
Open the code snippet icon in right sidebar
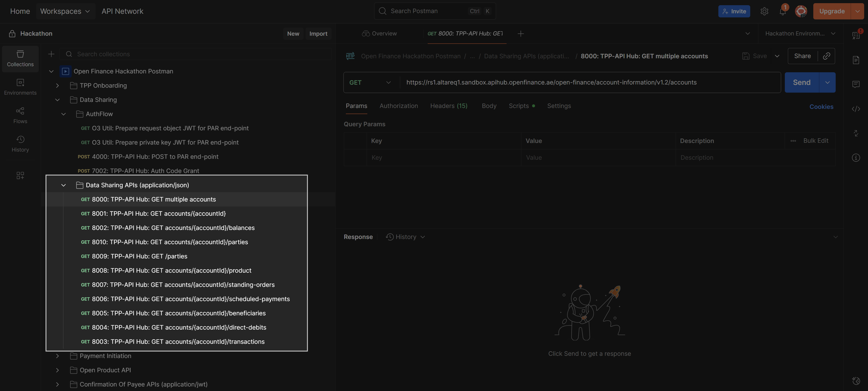click(x=856, y=109)
